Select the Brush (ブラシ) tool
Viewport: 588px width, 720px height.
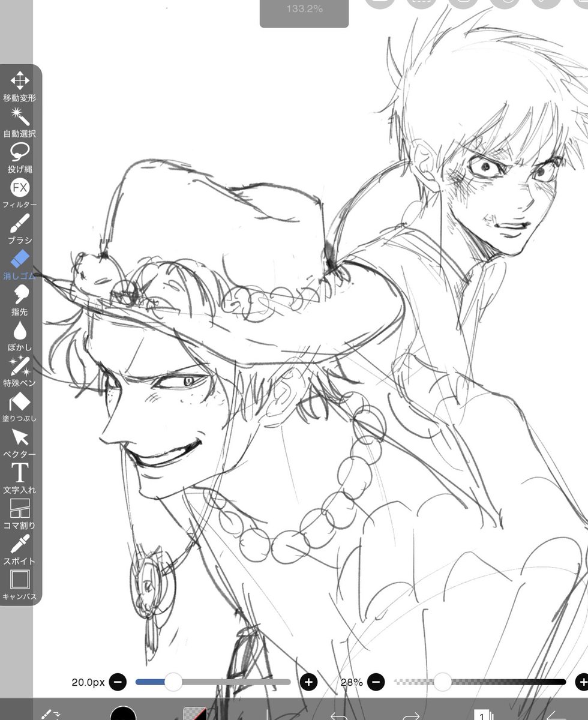(20, 229)
